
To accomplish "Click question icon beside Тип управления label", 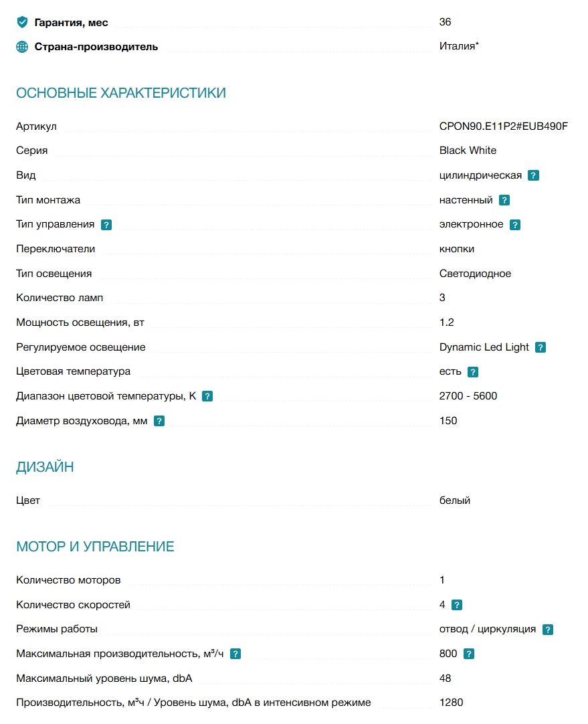I will coord(106,225).
